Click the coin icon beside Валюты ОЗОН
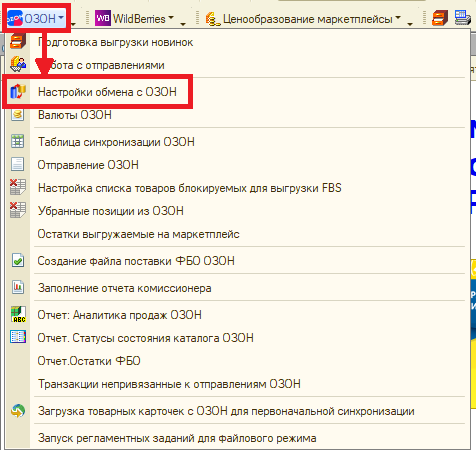Screen dimensions: 476x450 point(18,115)
